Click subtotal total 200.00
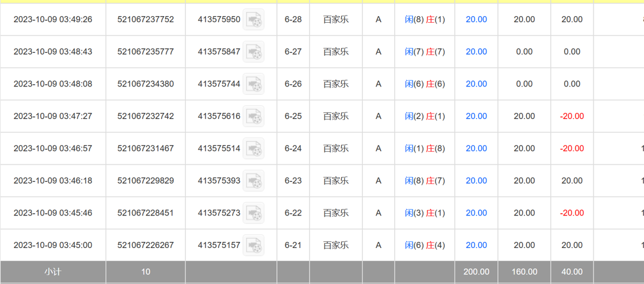The image size is (644, 284). pos(476,271)
